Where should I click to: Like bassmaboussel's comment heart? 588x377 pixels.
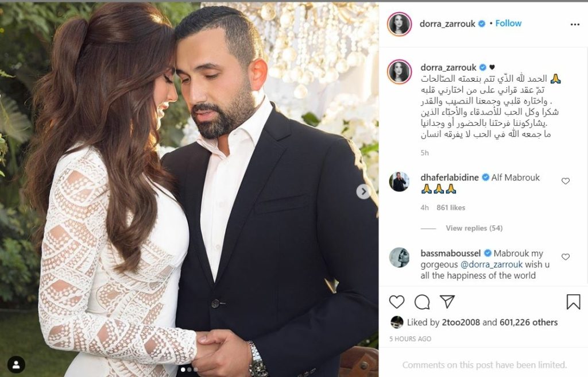tap(566, 257)
